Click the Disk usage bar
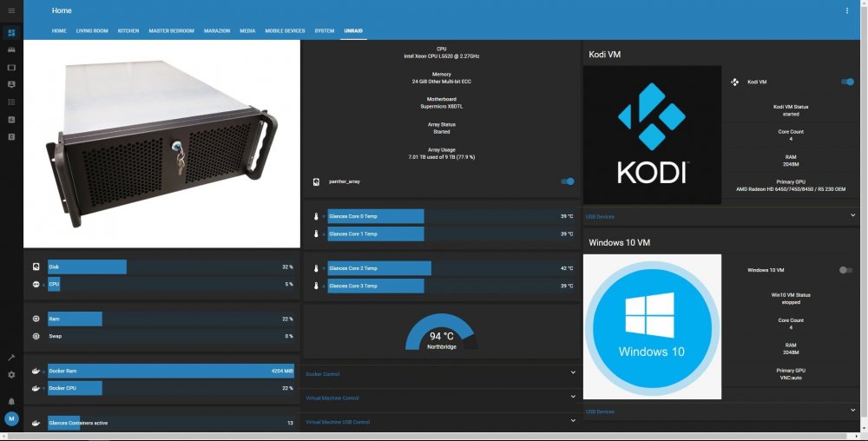The height and width of the screenshot is (441, 868). [171, 267]
